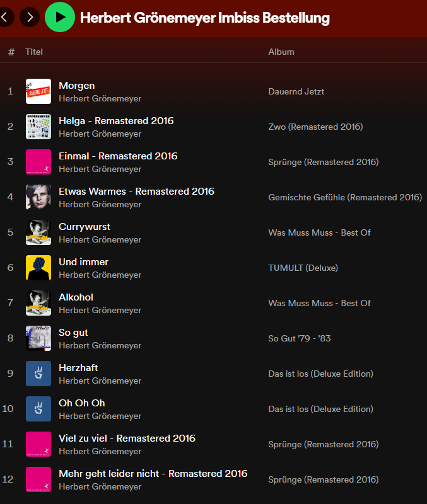Select the Currywurst song title
Viewport: 427px width, 504px height.
(x=85, y=227)
